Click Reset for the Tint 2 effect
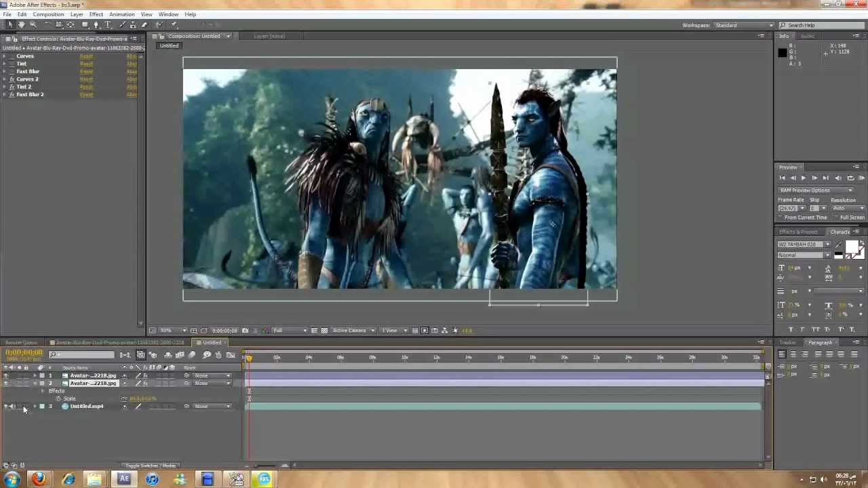This screenshot has height=488, width=868. pos(86,87)
